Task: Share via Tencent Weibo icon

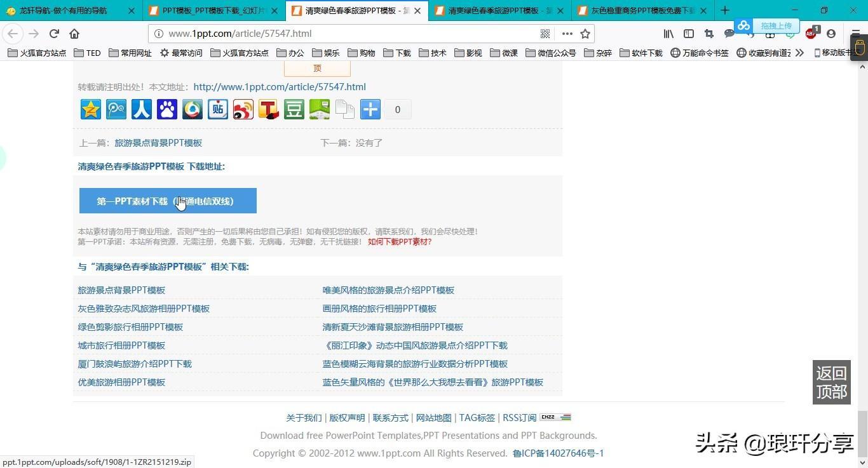Action: 116,109
